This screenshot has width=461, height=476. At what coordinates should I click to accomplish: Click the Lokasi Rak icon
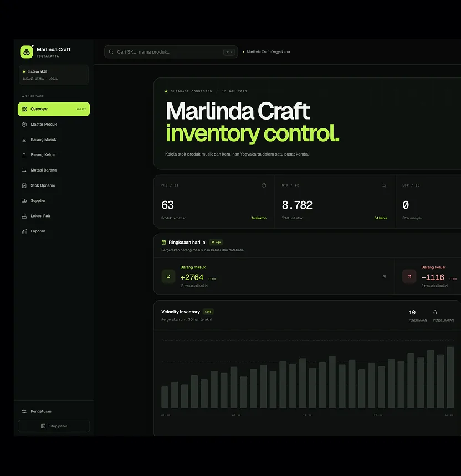[x=24, y=216]
